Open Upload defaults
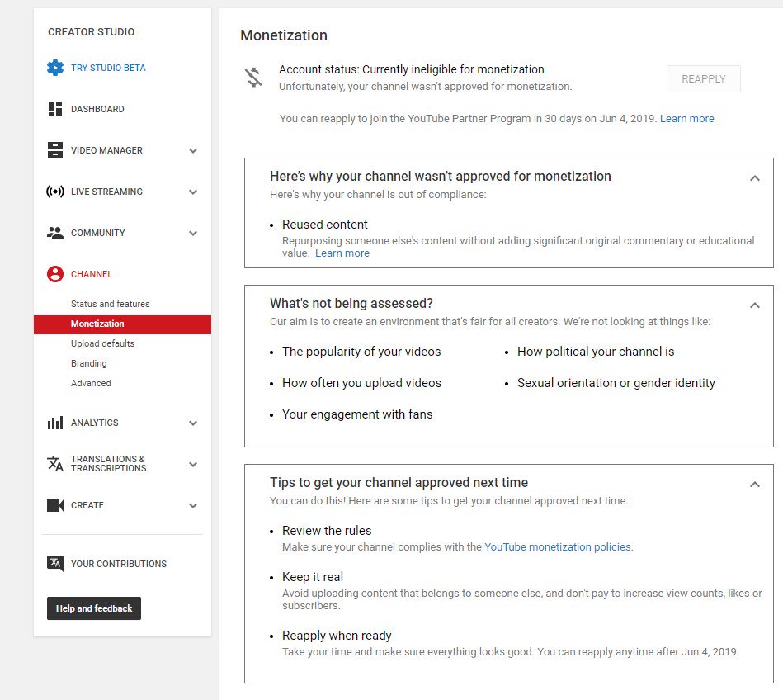 [102, 343]
